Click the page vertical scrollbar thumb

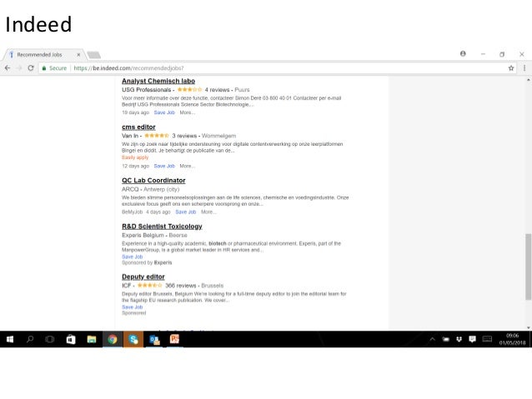coord(529,267)
